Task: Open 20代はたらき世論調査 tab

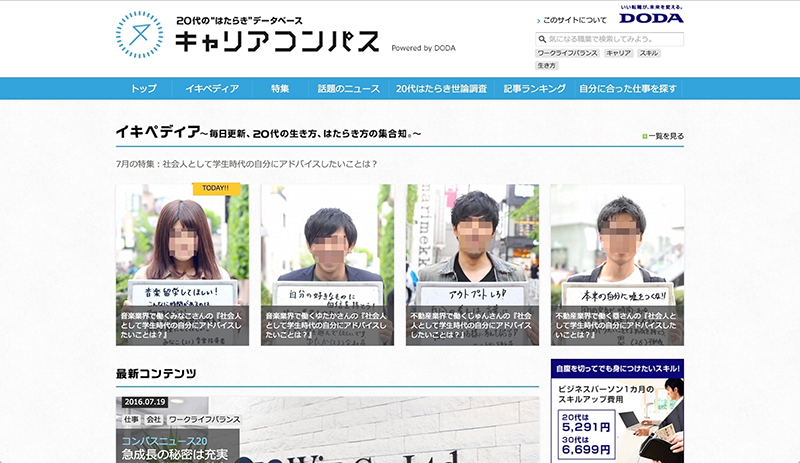Action: coord(441,88)
